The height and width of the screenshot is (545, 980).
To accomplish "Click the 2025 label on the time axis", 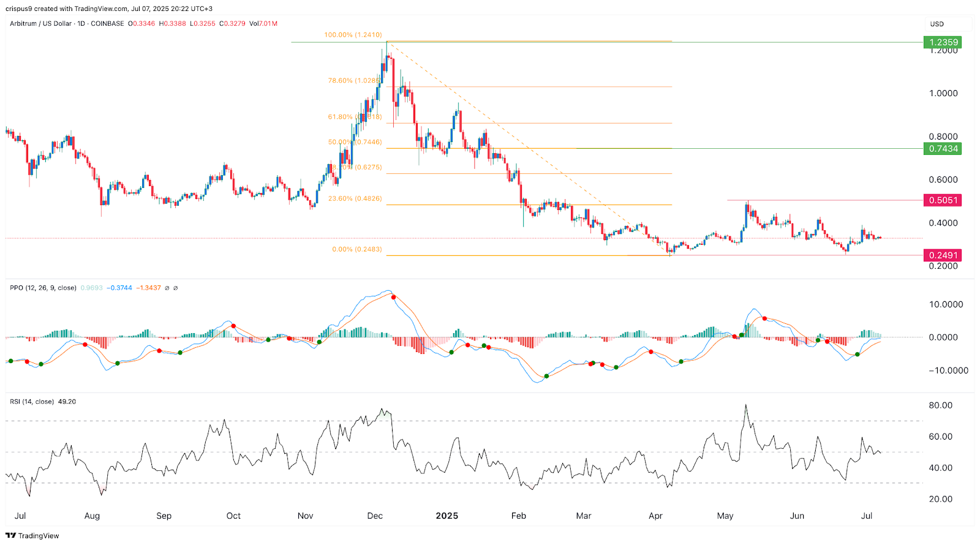I will [447, 516].
